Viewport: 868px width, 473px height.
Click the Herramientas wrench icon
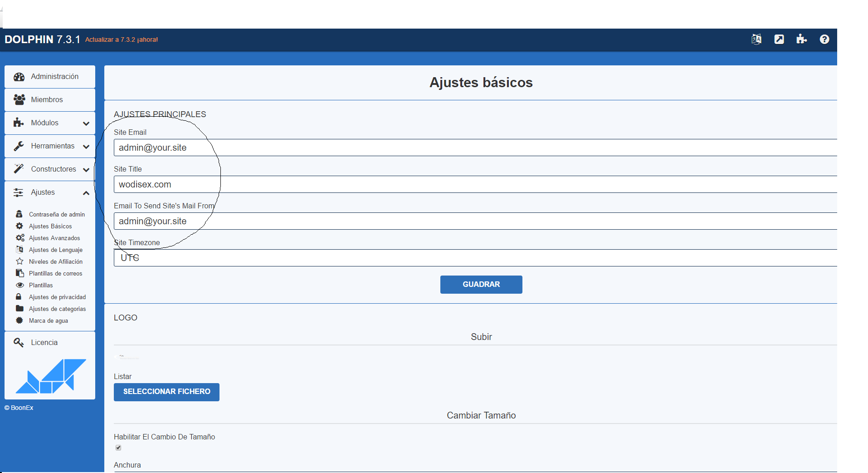coord(19,146)
